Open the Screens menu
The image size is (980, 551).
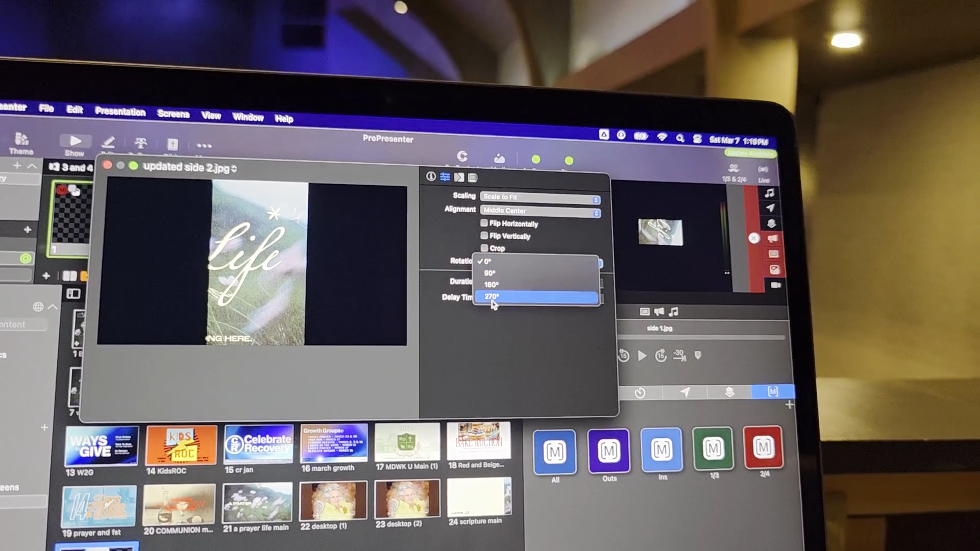tap(173, 114)
